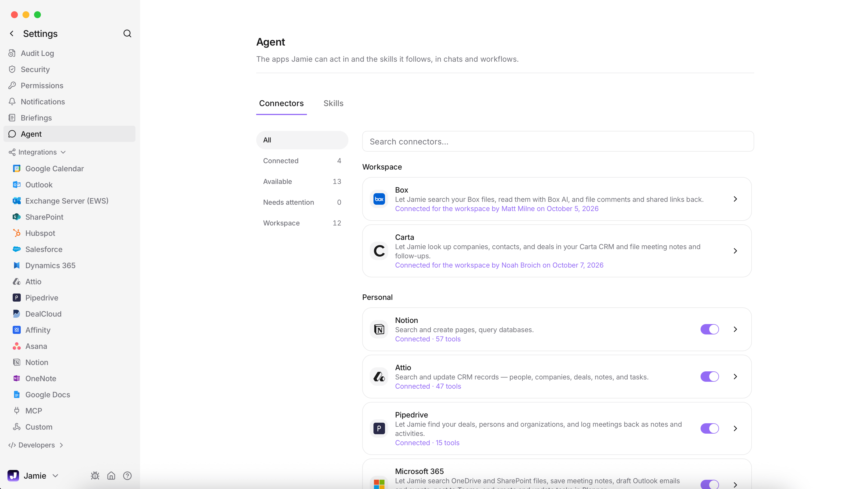Click the home icon in the bottom bar

[111, 475]
